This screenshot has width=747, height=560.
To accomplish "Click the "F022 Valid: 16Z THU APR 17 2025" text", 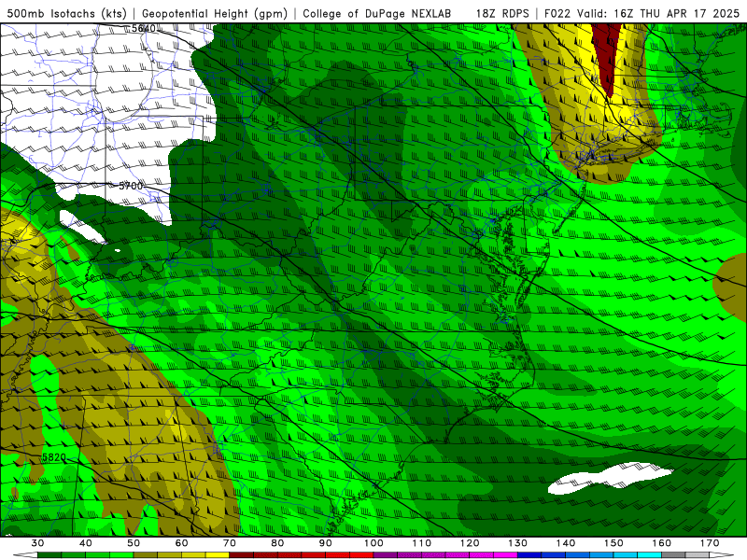I will coord(641,13).
